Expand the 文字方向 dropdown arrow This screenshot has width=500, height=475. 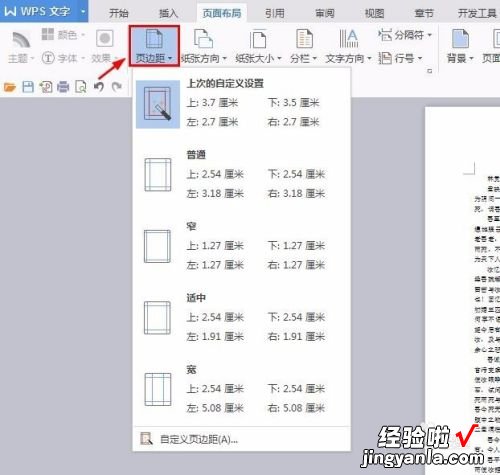coord(369,59)
